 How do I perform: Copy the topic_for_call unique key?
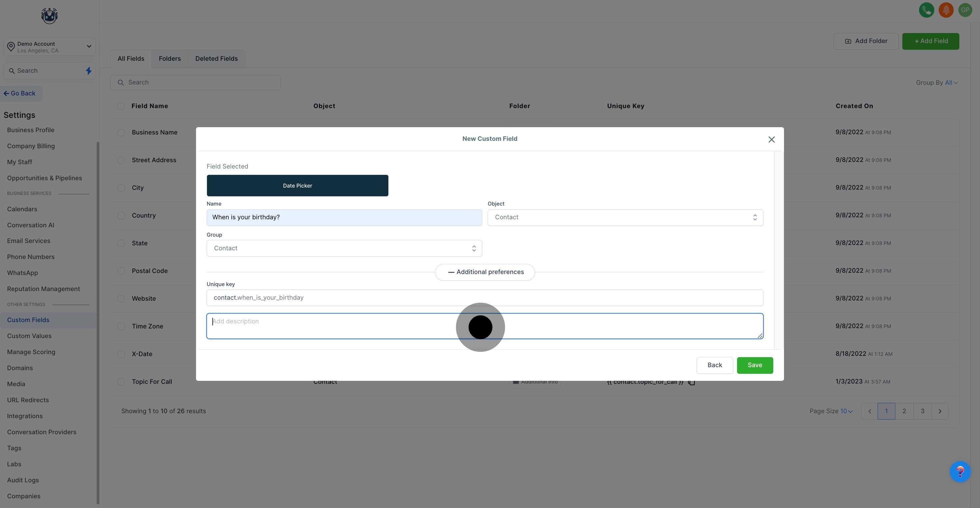[692, 382]
